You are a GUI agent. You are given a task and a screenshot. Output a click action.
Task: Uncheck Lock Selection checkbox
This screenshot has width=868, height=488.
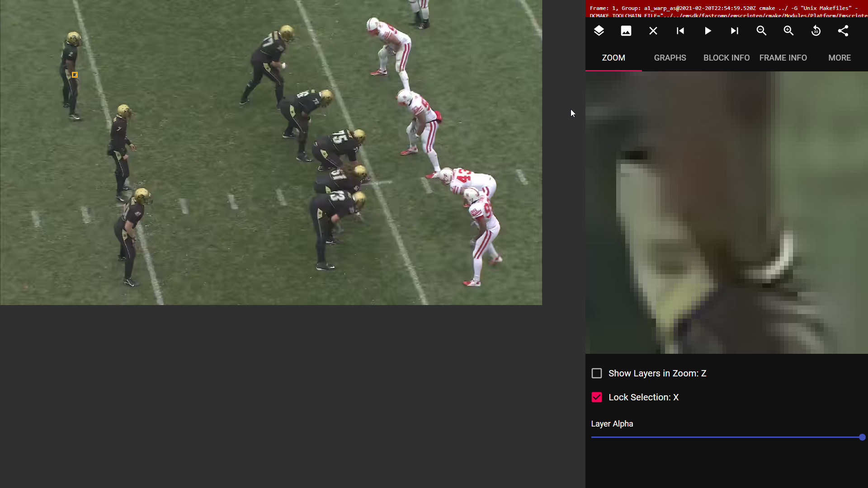pos(597,397)
